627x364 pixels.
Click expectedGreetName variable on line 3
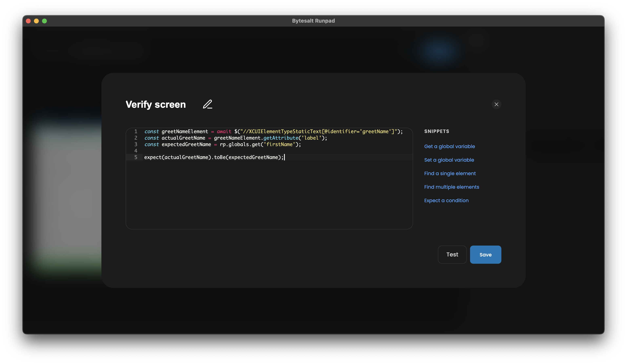186,144
